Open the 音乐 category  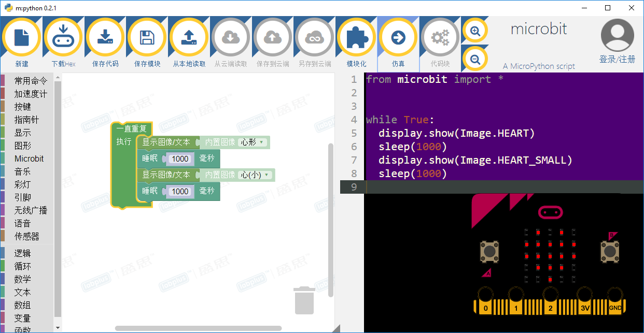(x=23, y=171)
